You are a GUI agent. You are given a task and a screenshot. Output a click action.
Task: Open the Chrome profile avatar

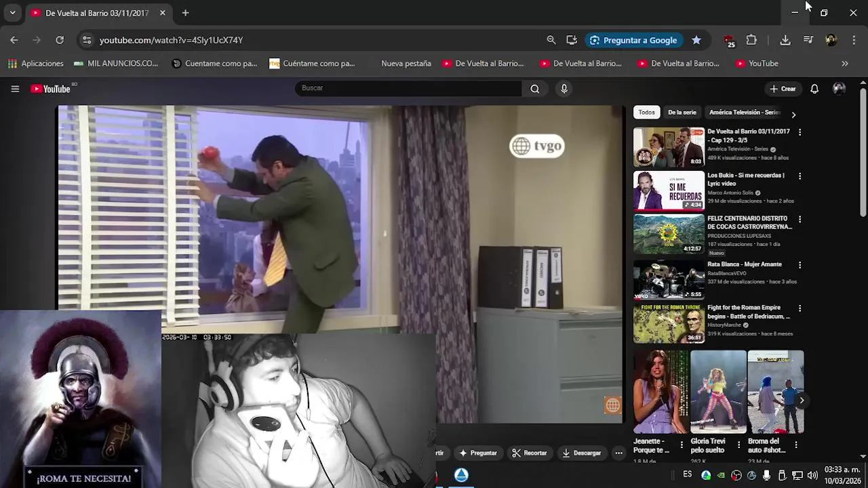click(831, 40)
